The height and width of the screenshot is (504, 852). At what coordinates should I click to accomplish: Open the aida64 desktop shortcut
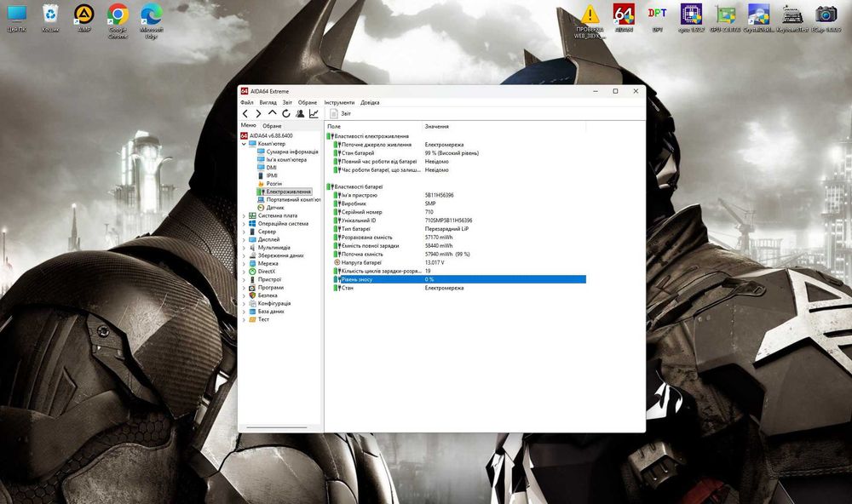[x=624, y=19]
